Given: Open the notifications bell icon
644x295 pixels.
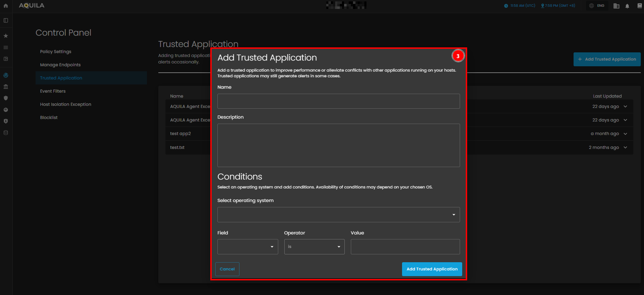Looking at the screenshot, I should pos(627,6).
